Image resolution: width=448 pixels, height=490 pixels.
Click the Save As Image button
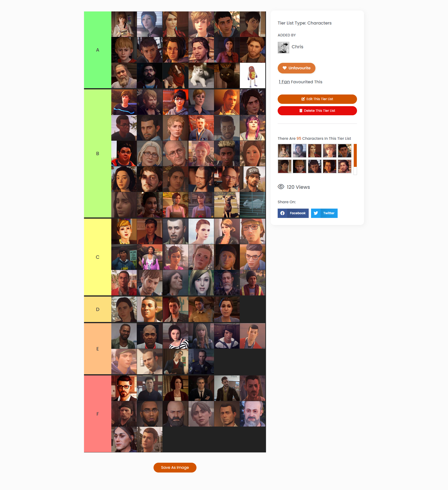[x=175, y=467]
